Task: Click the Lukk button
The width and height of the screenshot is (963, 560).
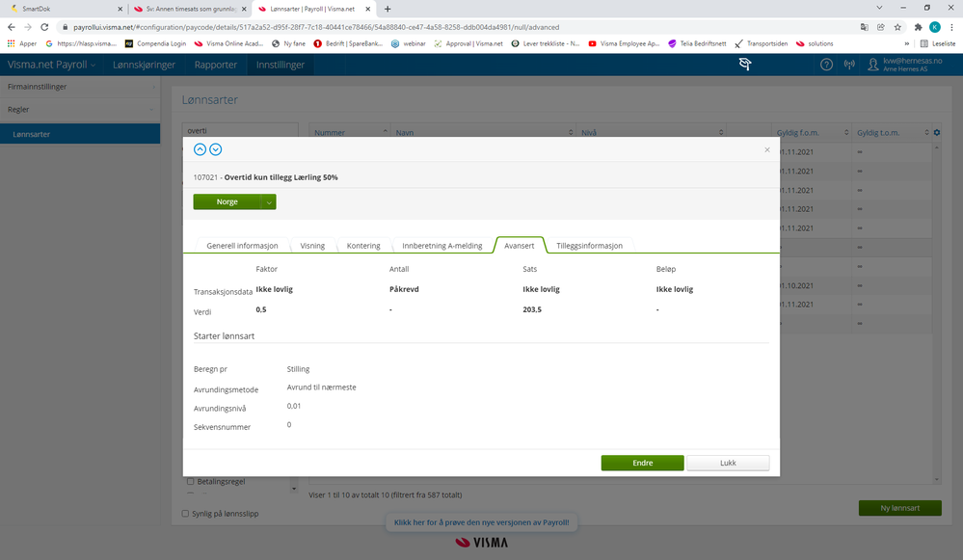Action: pyautogui.click(x=728, y=463)
